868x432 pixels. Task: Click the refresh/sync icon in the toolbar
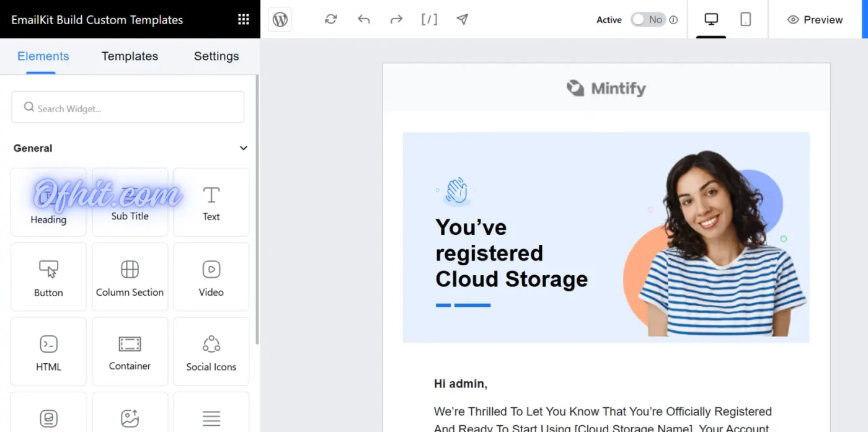point(330,19)
